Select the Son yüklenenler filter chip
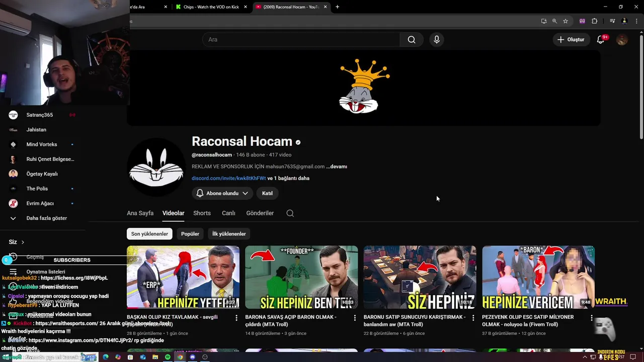644x362 pixels. (x=149, y=234)
